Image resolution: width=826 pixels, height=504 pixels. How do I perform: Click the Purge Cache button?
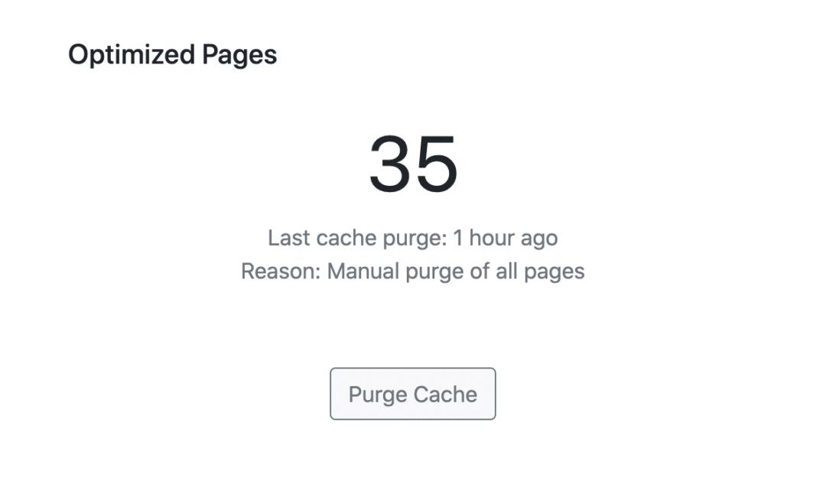412,394
